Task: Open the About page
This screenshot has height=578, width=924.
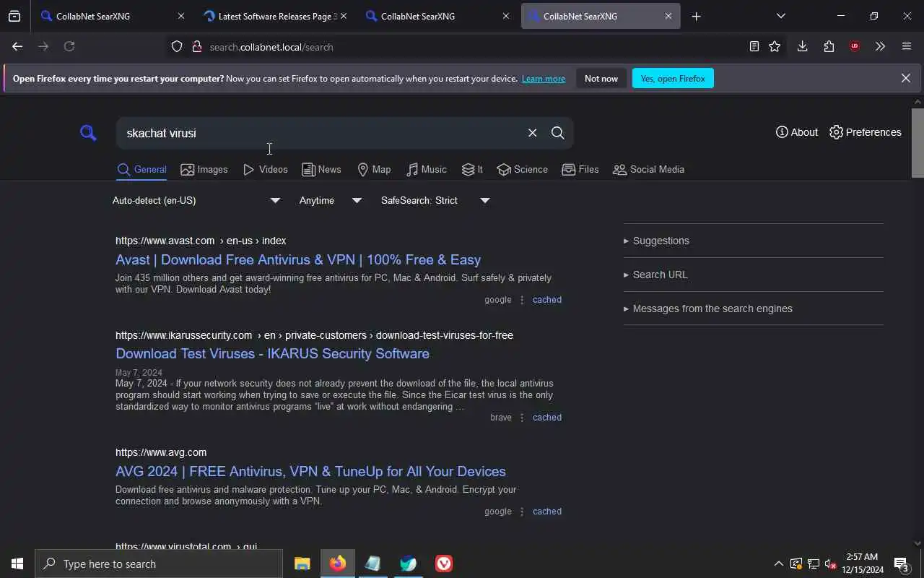Action: click(797, 132)
